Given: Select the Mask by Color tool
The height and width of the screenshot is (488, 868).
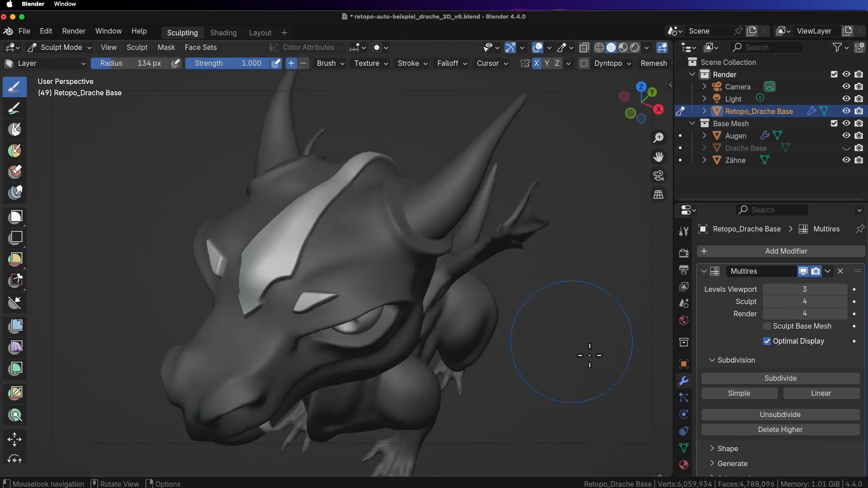Looking at the screenshot, I should coord(15,415).
